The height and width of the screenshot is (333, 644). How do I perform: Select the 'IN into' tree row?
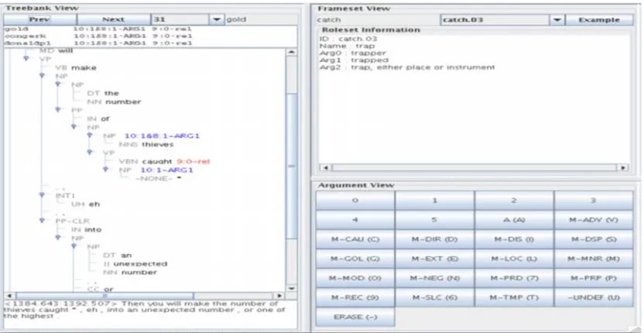pos(86,229)
